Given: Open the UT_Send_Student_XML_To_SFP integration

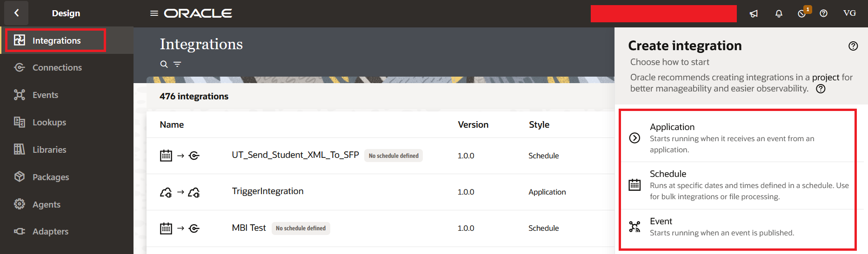Looking at the screenshot, I should (x=295, y=155).
